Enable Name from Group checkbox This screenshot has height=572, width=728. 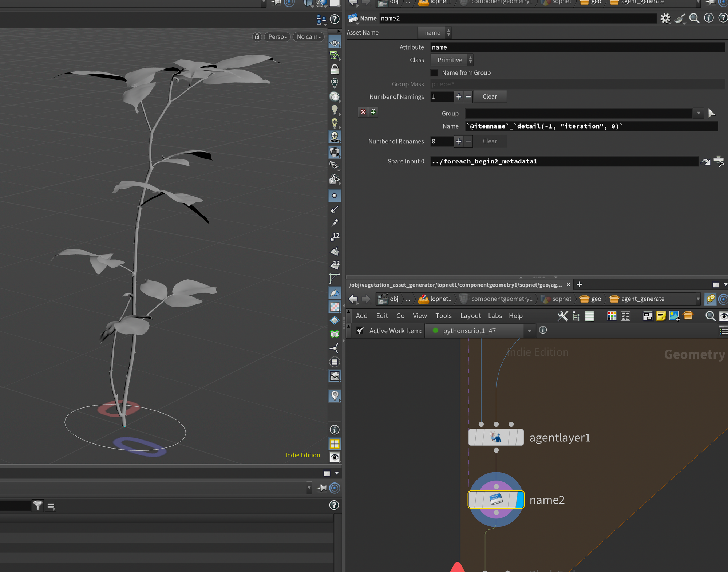tap(434, 73)
